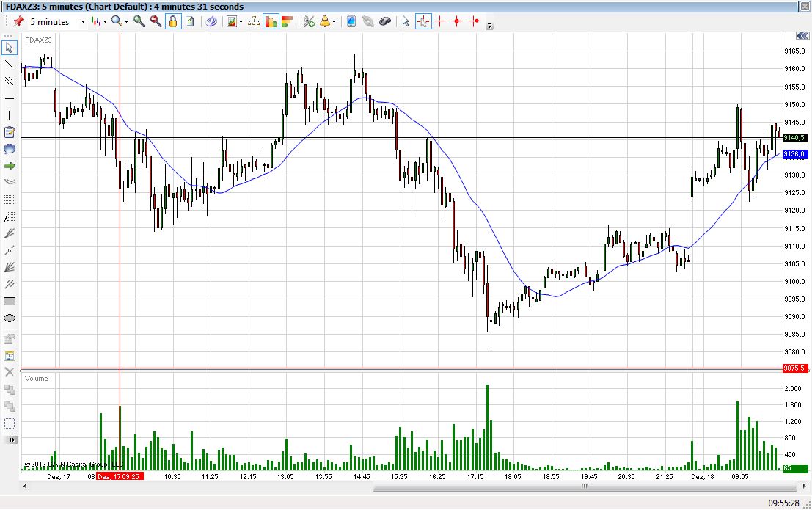Select the red crosshair with center dot

tap(457, 21)
